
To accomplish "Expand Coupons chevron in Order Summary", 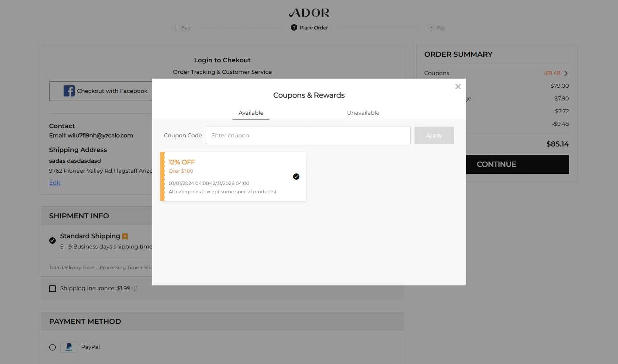I will pyautogui.click(x=566, y=73).
